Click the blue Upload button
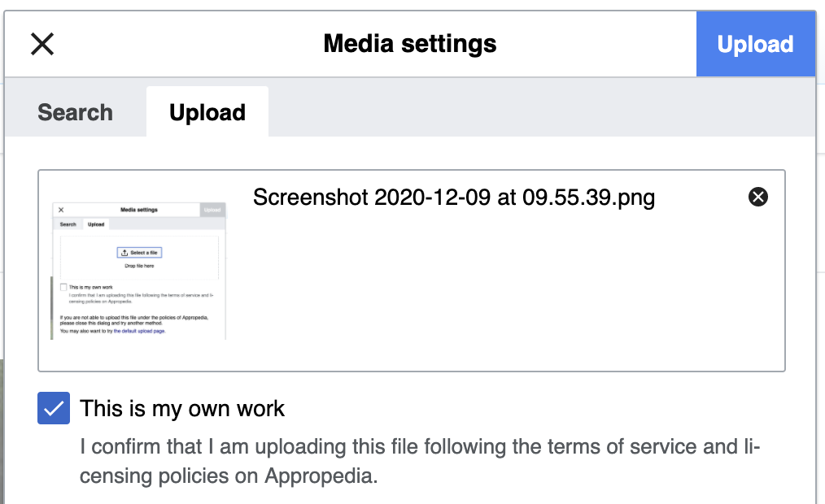 pos(755,44)
